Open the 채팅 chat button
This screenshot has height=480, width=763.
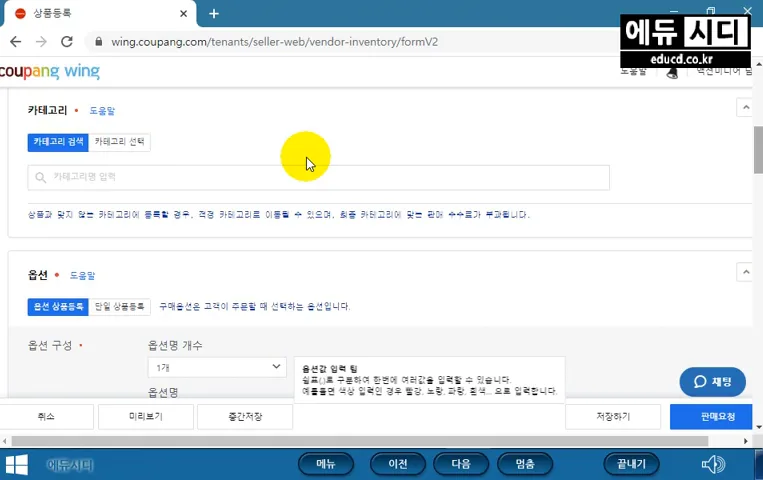712,382
